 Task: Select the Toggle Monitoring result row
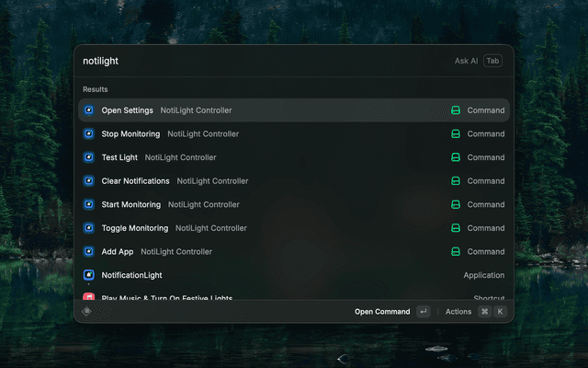276,228
